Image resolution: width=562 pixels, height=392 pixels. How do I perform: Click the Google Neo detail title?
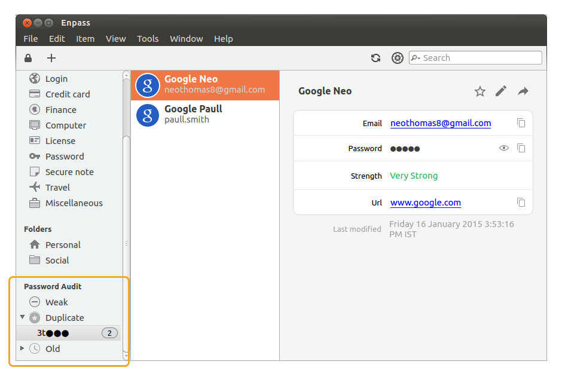(325, 91)
